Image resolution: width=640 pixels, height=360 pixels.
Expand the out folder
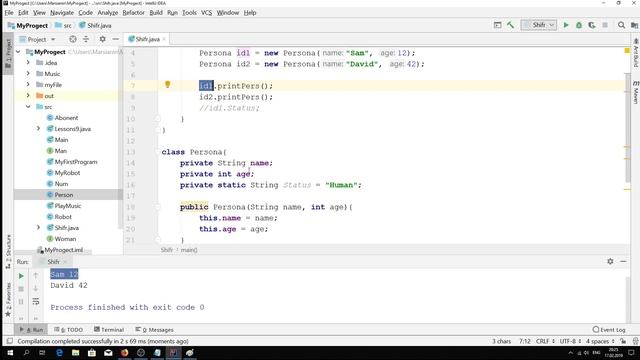(28, 96)
